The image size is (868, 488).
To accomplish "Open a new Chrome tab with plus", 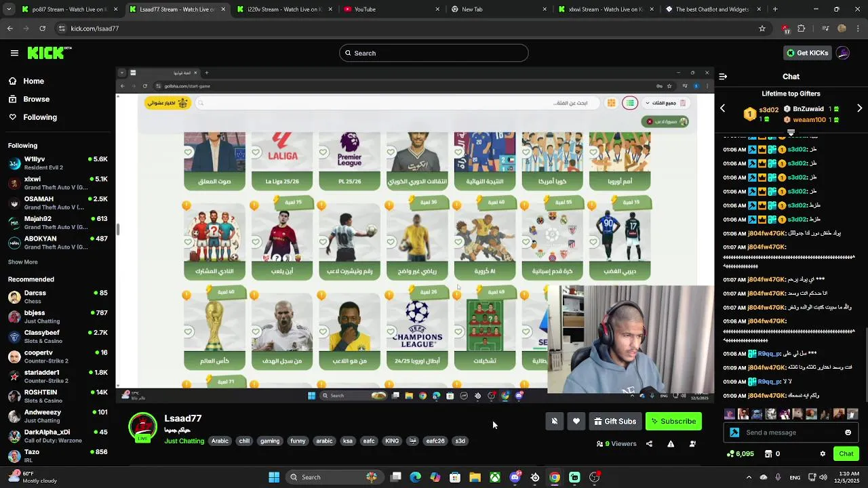I will [775, 9].
